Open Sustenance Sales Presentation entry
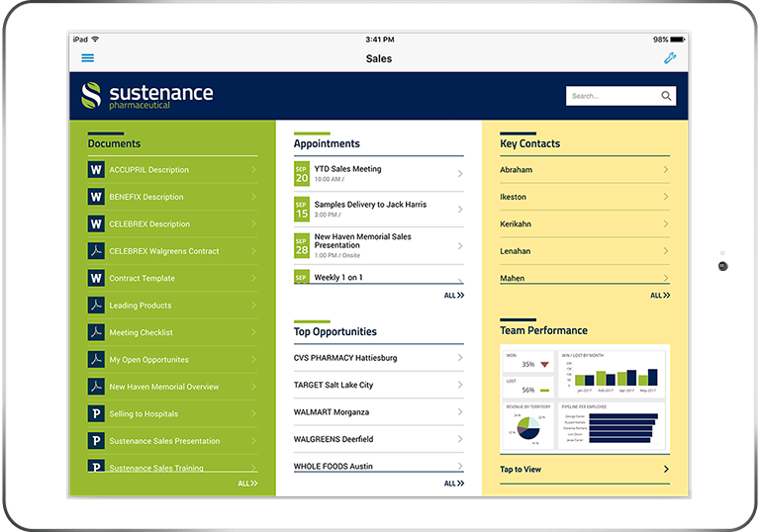Viewport: 760px width, 532px height. (172, 441)
